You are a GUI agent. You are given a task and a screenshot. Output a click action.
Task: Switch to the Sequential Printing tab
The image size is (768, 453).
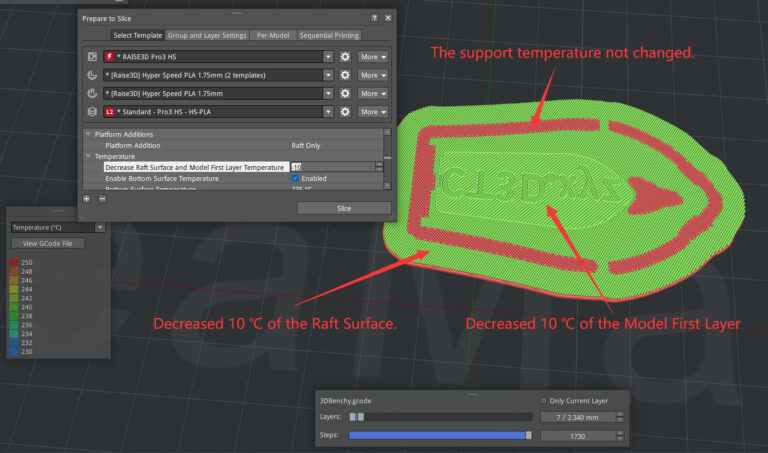(329, 35)
